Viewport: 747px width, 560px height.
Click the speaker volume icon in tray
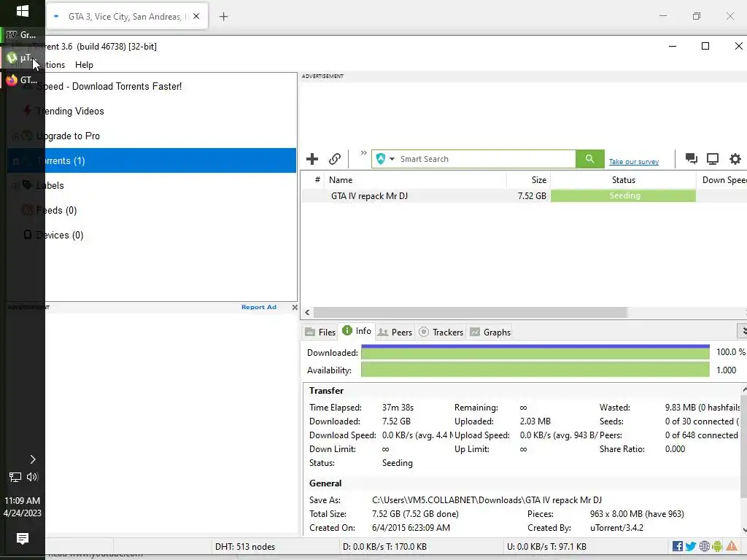click(x=32, y=477)
